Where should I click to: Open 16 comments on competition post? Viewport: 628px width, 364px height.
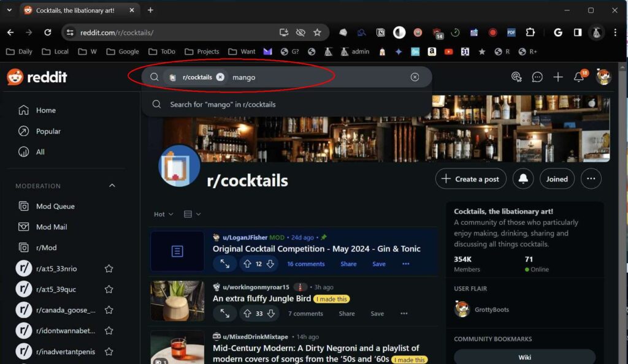coord(305,264)
